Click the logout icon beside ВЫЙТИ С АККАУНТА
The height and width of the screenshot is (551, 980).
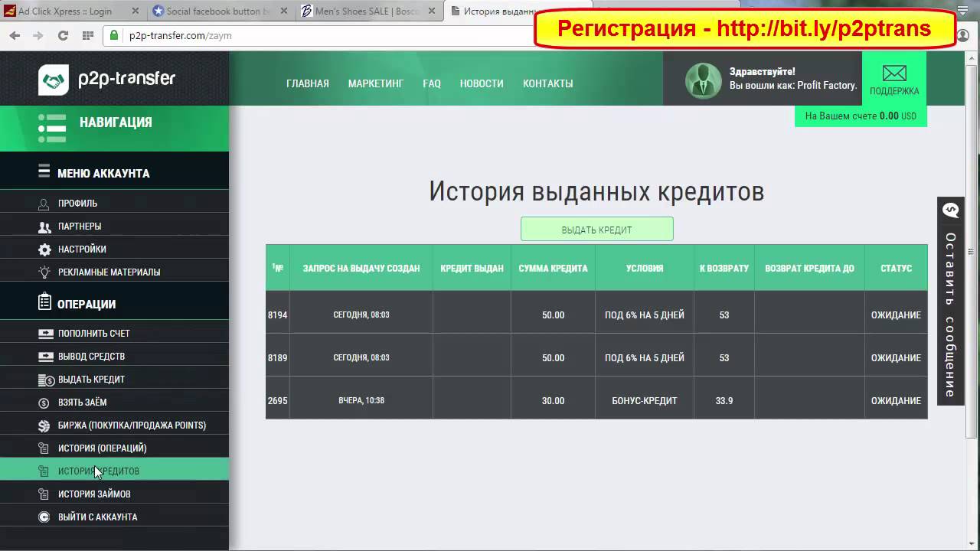click(44, 517)
